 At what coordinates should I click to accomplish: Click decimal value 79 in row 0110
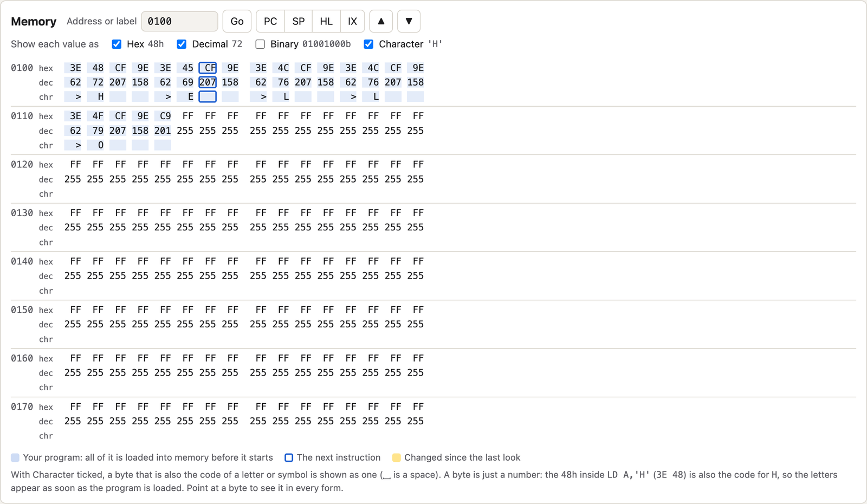pos(95,131)
